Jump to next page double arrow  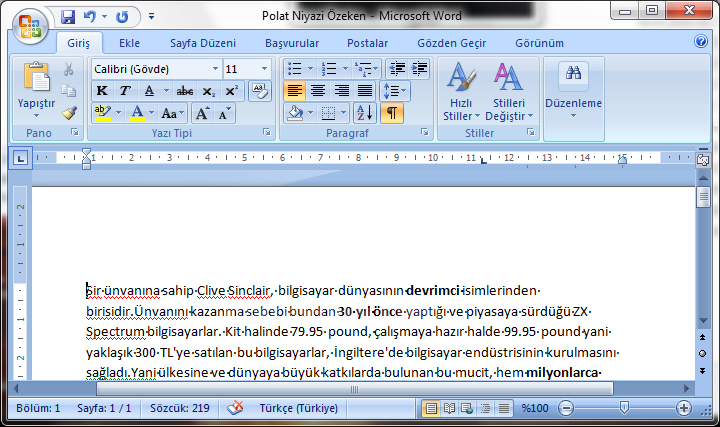tap(703, 371)
